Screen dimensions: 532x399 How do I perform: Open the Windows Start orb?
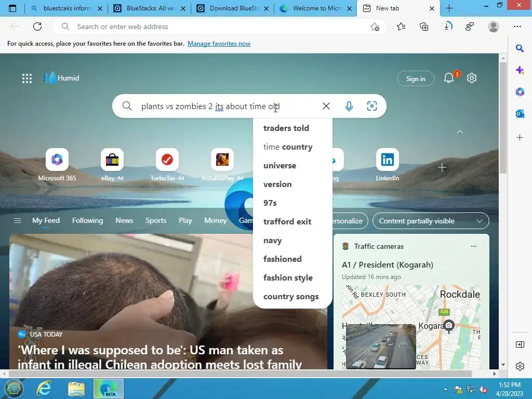[13, 389]
